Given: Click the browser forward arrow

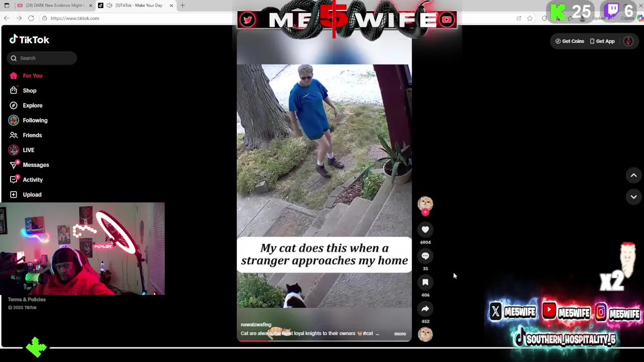Looking at the screenshot, I should (x=19, y=18).
